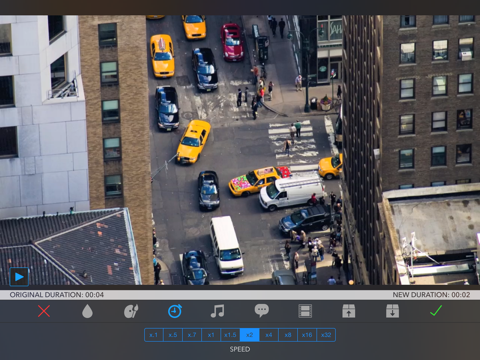Play the video preview
480x360 pixels.
19,277
